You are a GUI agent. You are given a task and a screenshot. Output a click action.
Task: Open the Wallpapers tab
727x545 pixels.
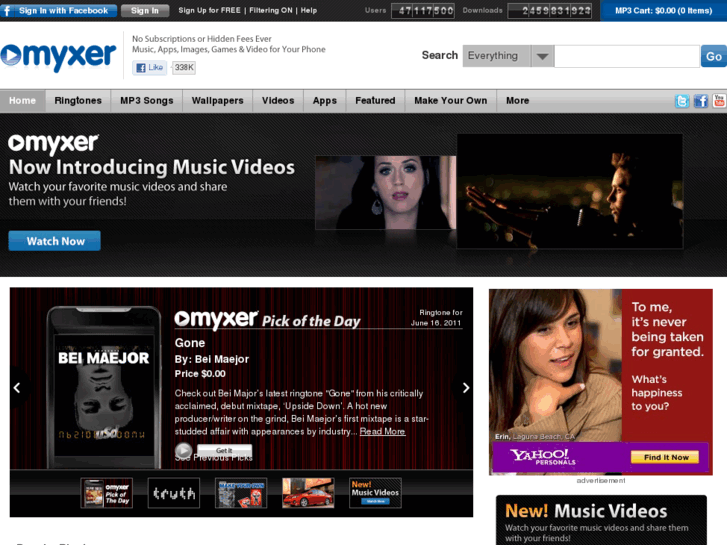pos(217,101)
